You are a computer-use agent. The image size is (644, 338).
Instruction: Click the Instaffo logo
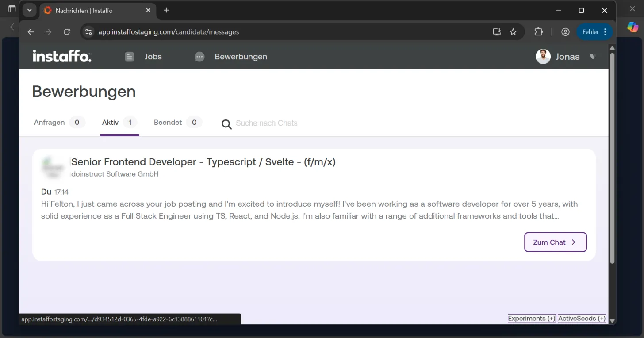tap(62, 56)
